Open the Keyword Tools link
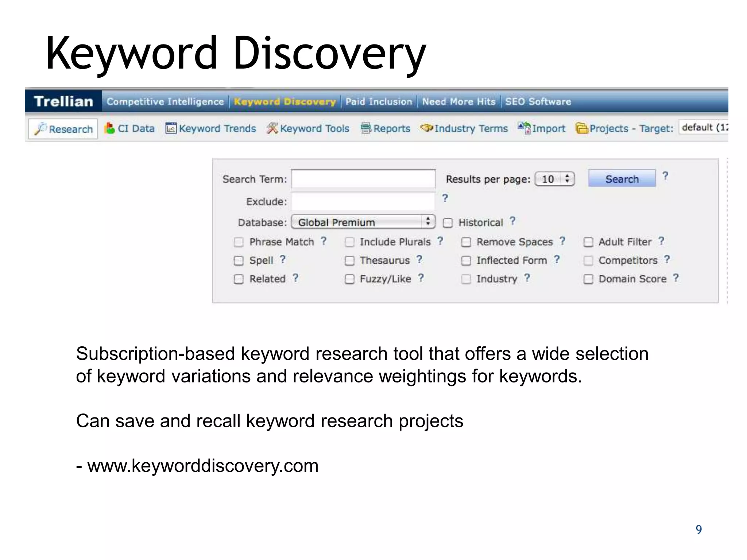 (x=315, y=128)
